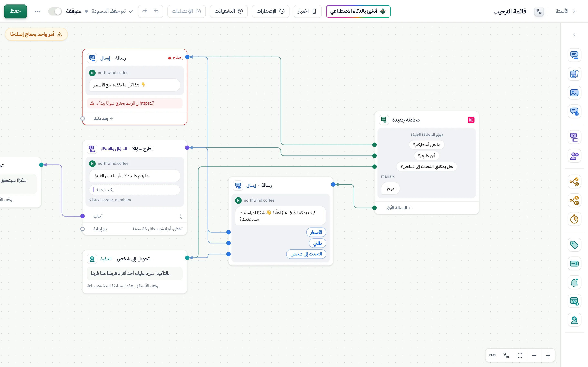Screen dimensions: 588x367
Task: Click the الأسعار quick reply button
Action: pos(316,232)
